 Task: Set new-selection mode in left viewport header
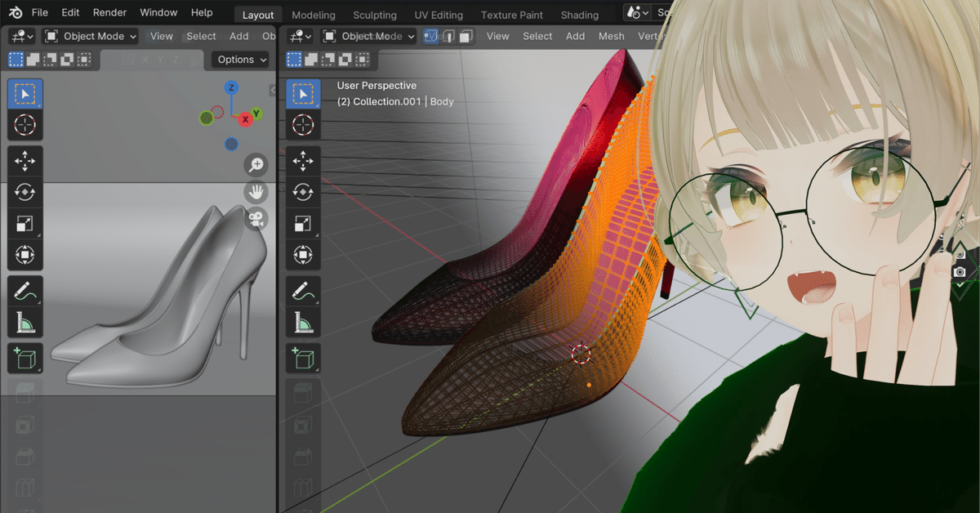pyautogui.click(x=16, y=60)
